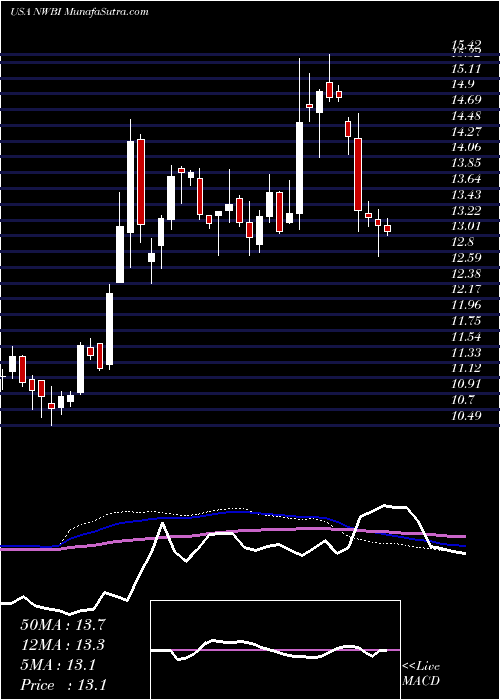The image size is (500, 700).
Task: Click the 12.8 price axis label
Action: pos(463,242)
